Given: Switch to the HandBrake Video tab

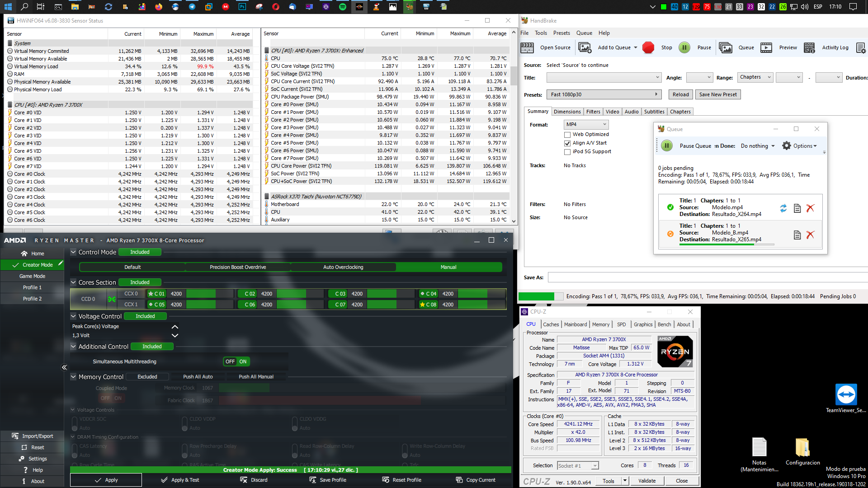Looking at the screenshot, I should (612, 112).
